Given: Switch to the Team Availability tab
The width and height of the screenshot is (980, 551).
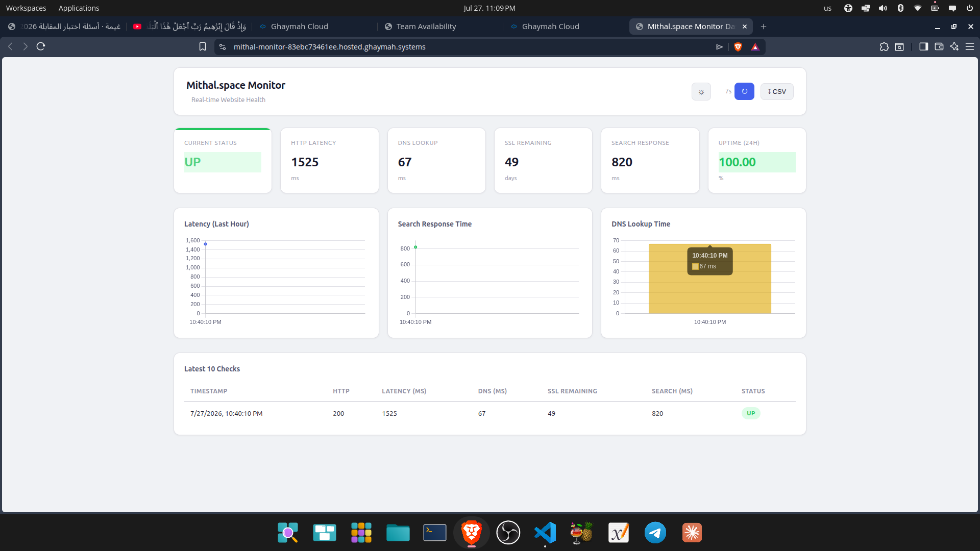Looking at the screenshot, I should [439, 27].
